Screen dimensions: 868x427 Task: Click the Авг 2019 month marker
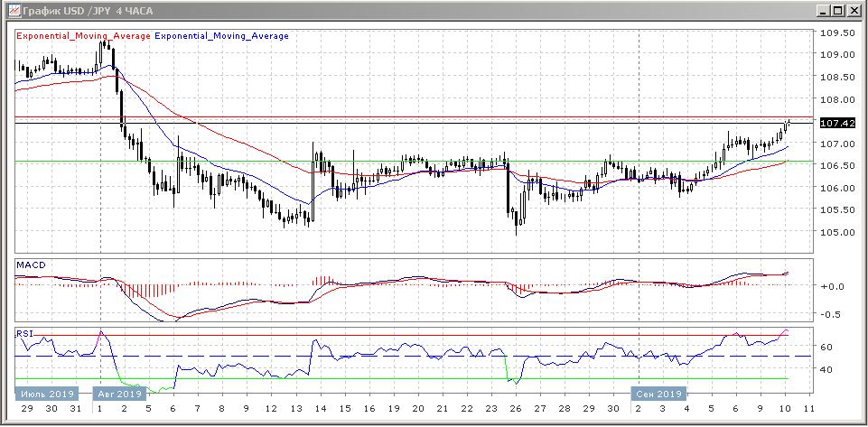click(x=118, y=394)
